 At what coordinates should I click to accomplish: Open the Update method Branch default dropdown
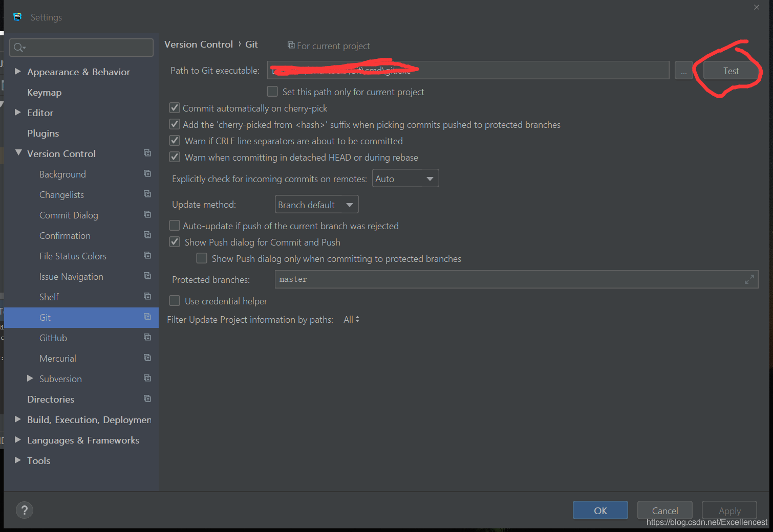pos(316,205)
